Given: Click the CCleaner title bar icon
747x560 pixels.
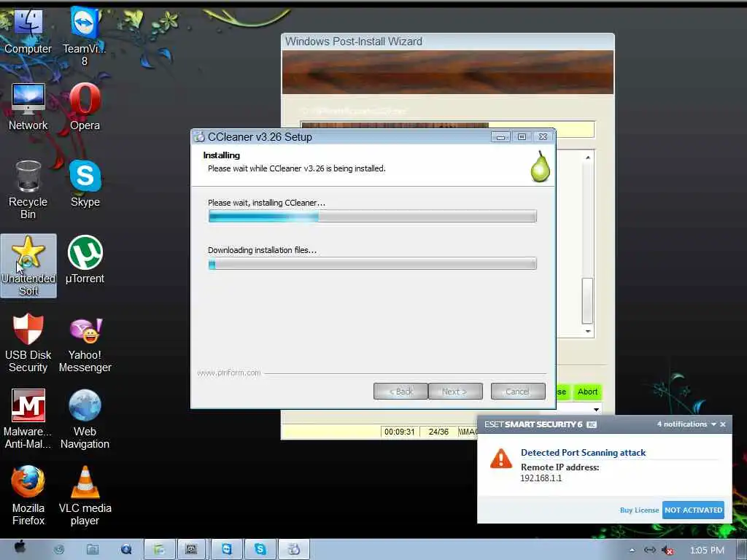Looking at the screenshot, I should pos(199,137).
